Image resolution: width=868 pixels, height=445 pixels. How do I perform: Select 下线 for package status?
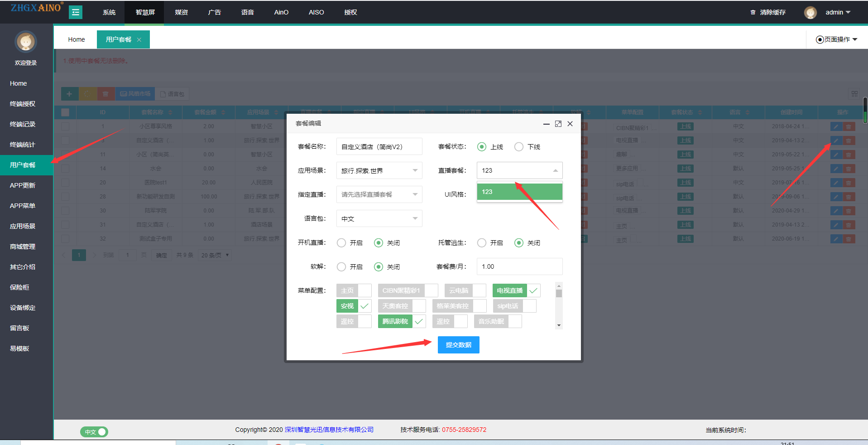click(x=519, y=147)
